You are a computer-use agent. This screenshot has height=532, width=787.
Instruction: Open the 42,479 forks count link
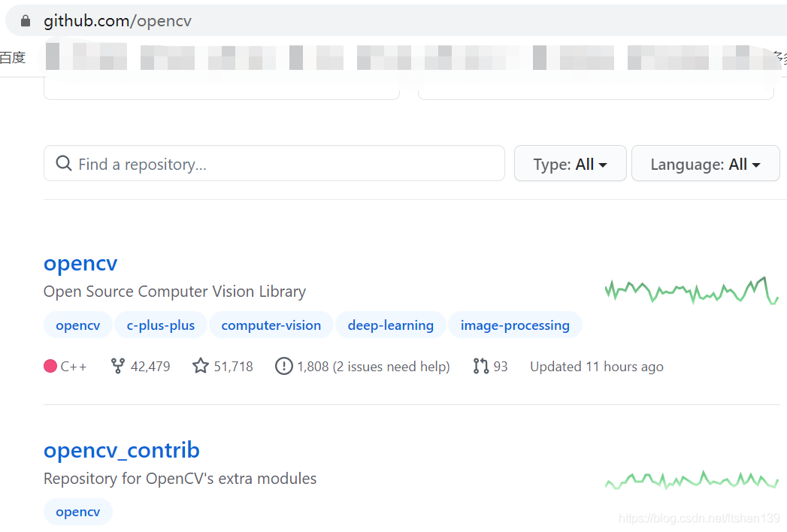[x=150, y=367]
